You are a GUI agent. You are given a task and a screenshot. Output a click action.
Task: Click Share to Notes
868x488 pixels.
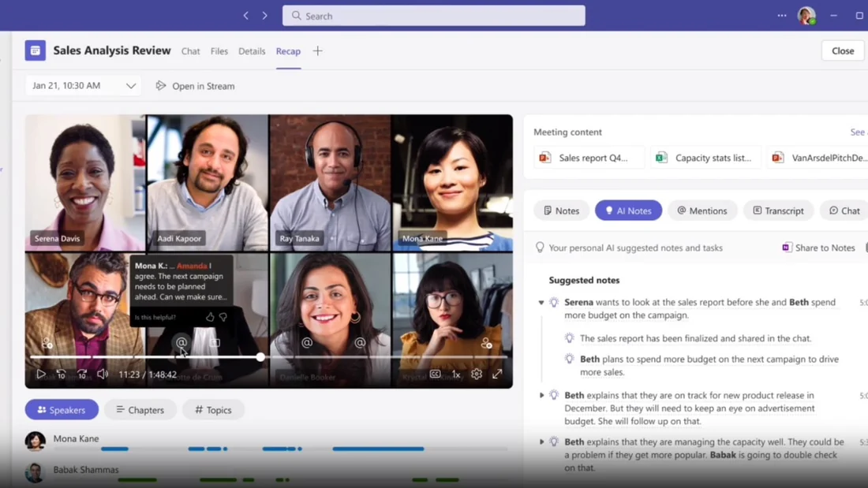[x=819, y=248]
